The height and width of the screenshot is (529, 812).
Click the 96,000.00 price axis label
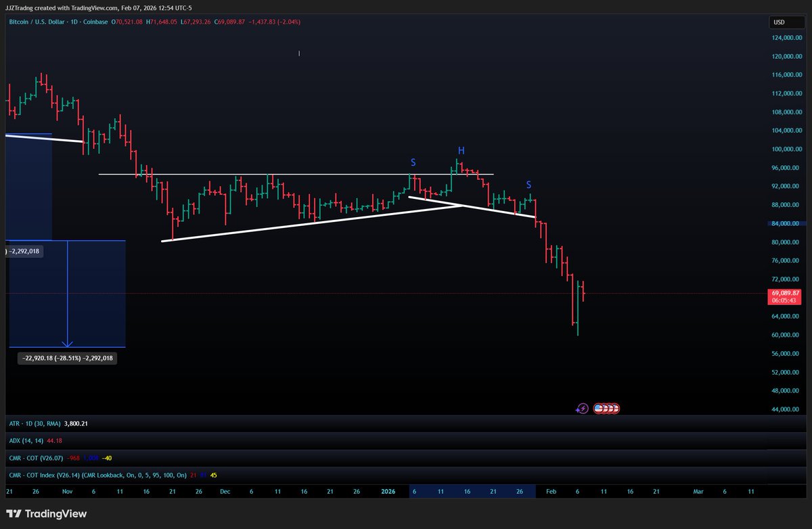786,168
